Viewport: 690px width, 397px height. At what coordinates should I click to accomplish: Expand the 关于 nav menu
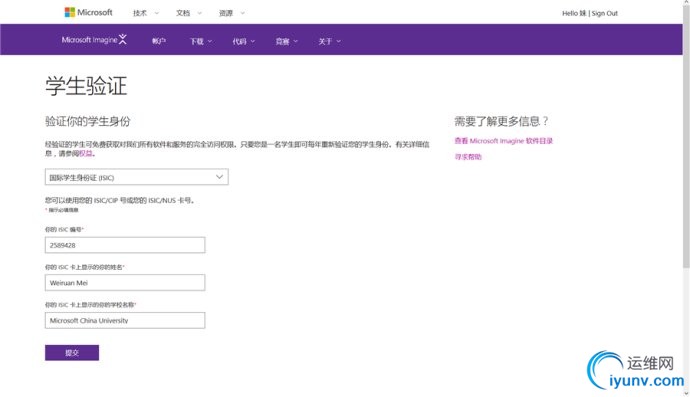330,41
